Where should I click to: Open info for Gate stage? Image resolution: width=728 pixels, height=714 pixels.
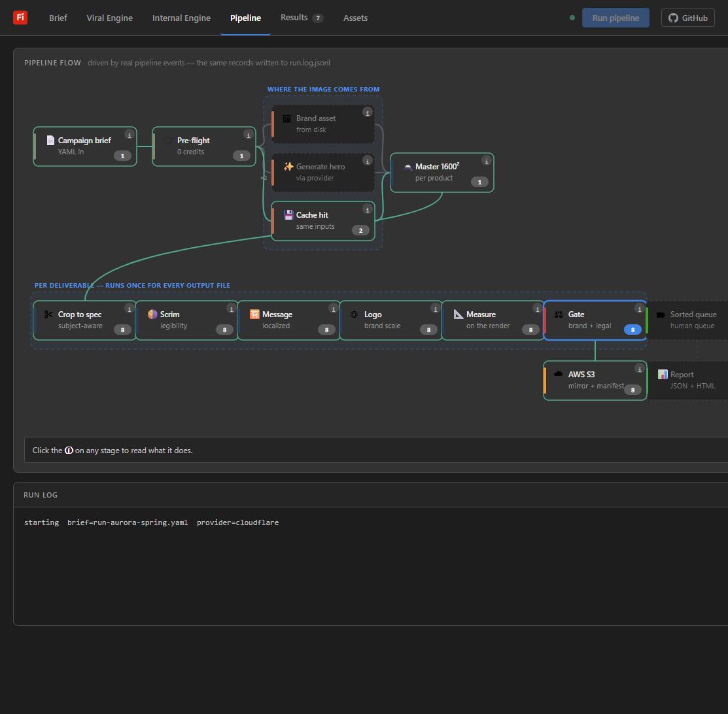click(x=639, y=309)
